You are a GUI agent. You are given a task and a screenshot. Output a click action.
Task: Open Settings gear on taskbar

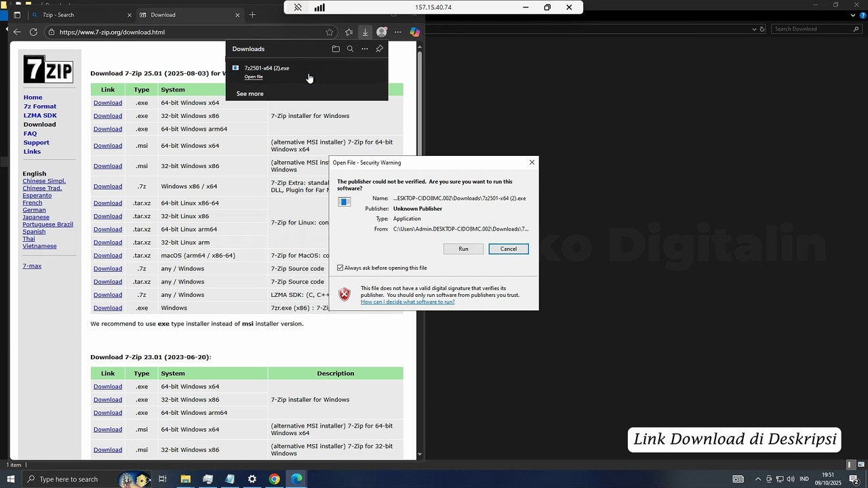252,479
